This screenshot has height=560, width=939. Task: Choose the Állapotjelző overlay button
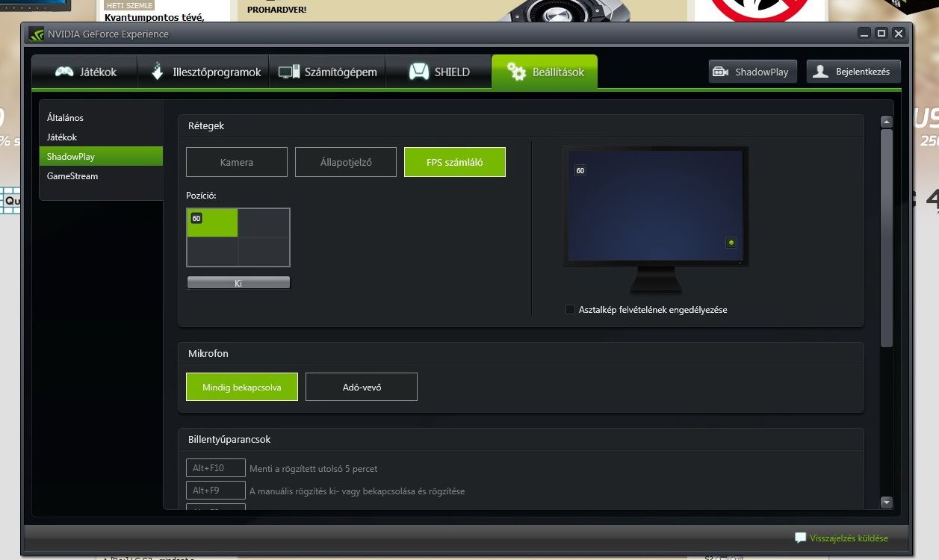pos(346,162)
